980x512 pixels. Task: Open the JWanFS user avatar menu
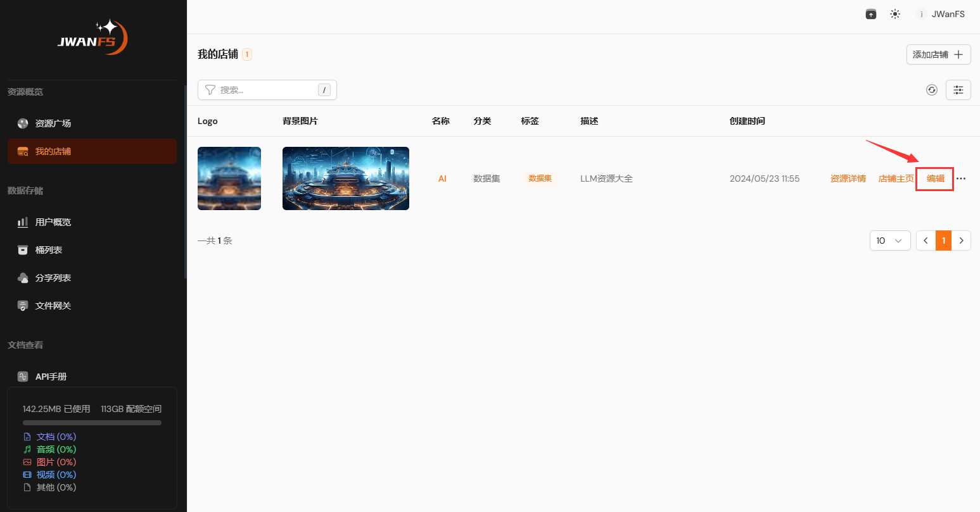click(940, 14)
